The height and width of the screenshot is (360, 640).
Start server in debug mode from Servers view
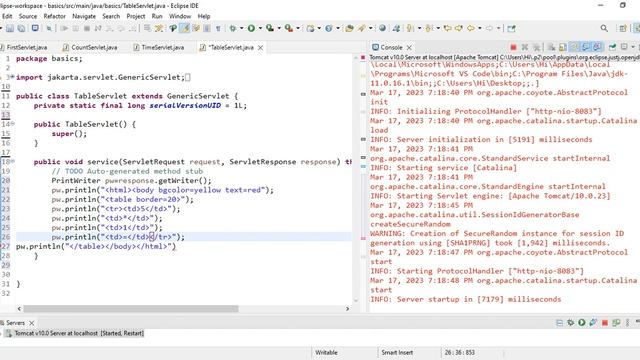(571, 322)
